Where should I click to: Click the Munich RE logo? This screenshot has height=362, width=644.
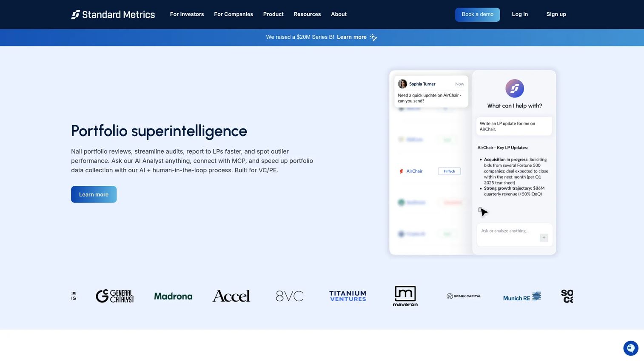522,296
